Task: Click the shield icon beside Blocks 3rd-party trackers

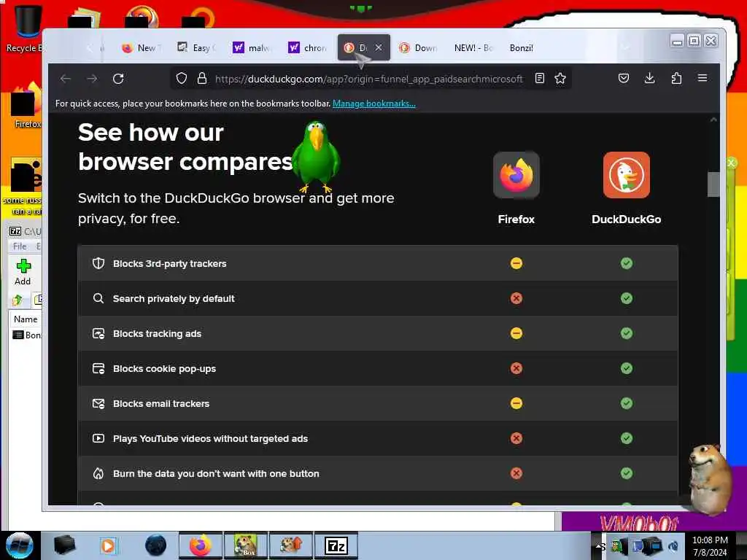Action: click(98, 263)
